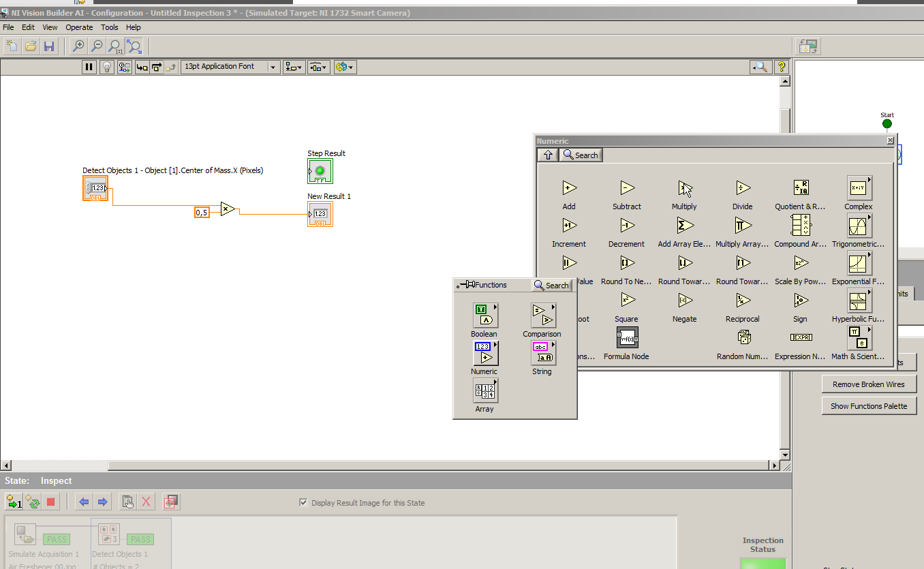The width and height of the screenshot is (924, 569).
Task: Click the Step Into debugging icon
Action: point(142,67)
